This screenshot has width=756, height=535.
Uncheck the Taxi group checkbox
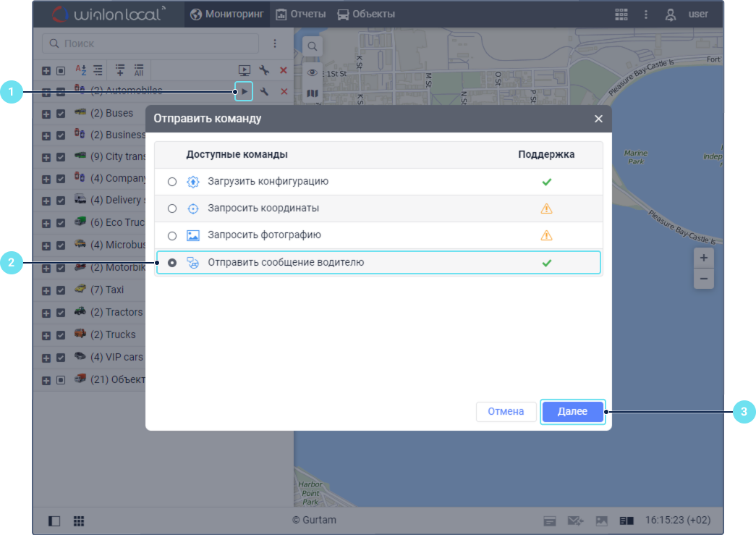pyautogui.click(x=61, y=290)
